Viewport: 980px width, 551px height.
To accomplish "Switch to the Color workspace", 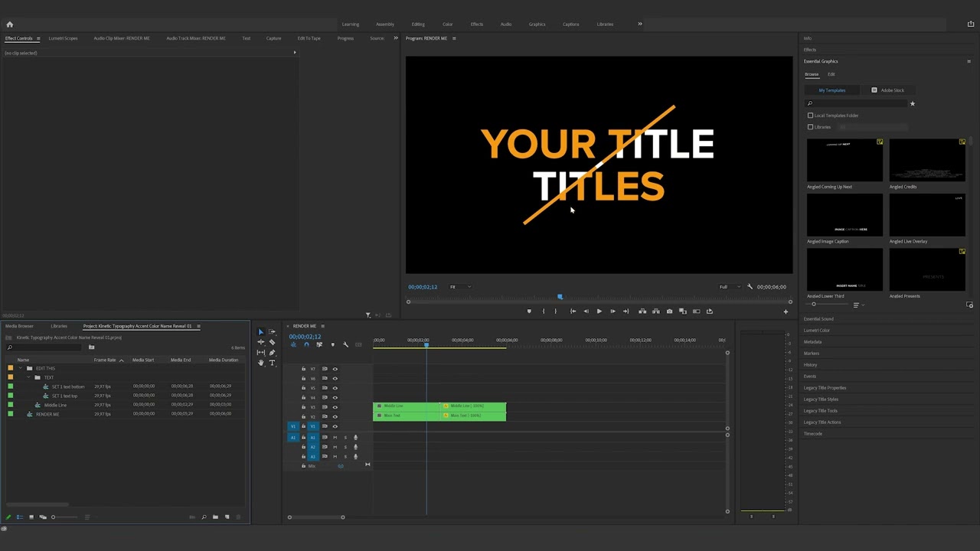I will click(x=448, y=24).
